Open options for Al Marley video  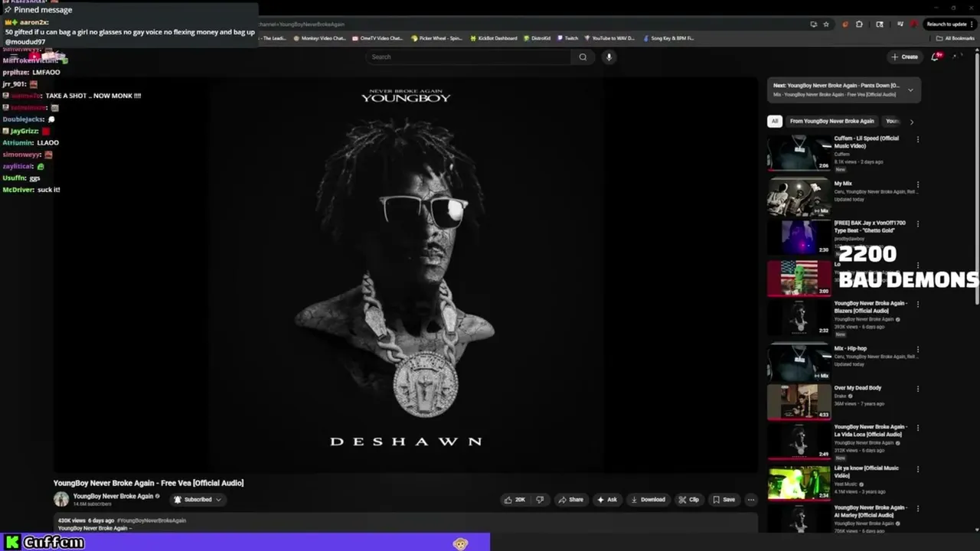click(917, 508)
